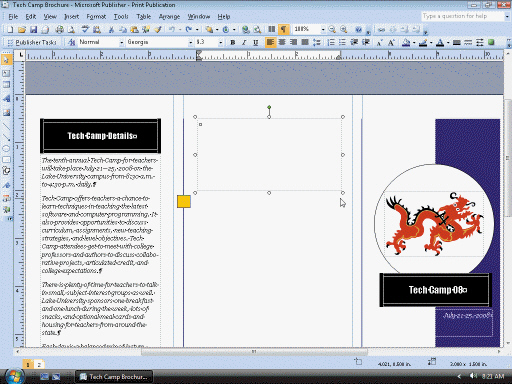Open the Columns button on the Standard toolbar
This screenshot has height=384, width=512.
tap(272, 30)
